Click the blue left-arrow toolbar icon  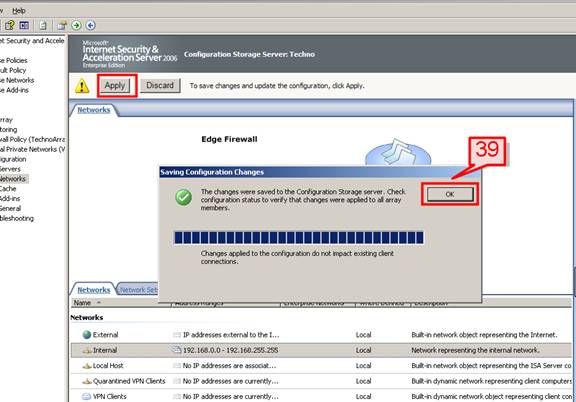(x=91, y=25)
